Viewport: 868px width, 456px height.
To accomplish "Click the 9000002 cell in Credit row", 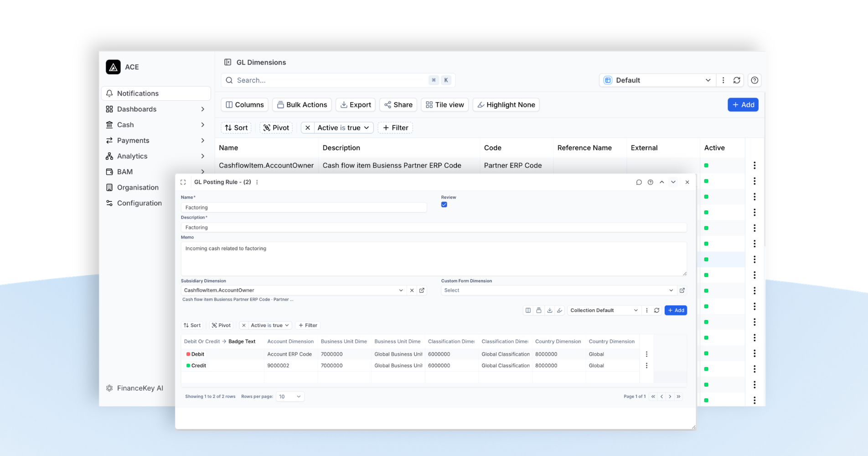I will tap(290, 366).
